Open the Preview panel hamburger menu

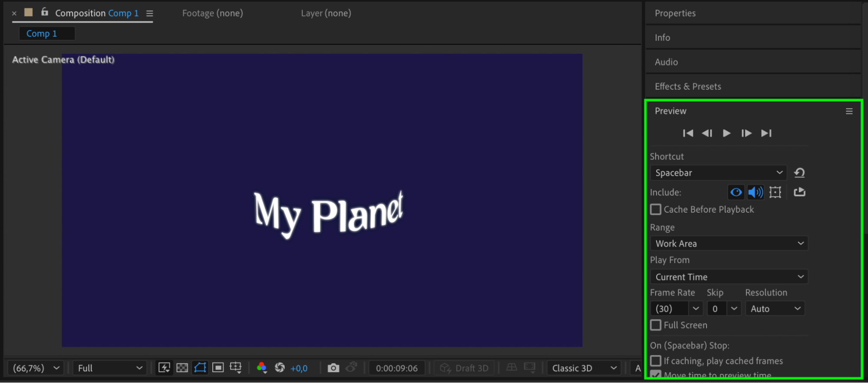849,111
